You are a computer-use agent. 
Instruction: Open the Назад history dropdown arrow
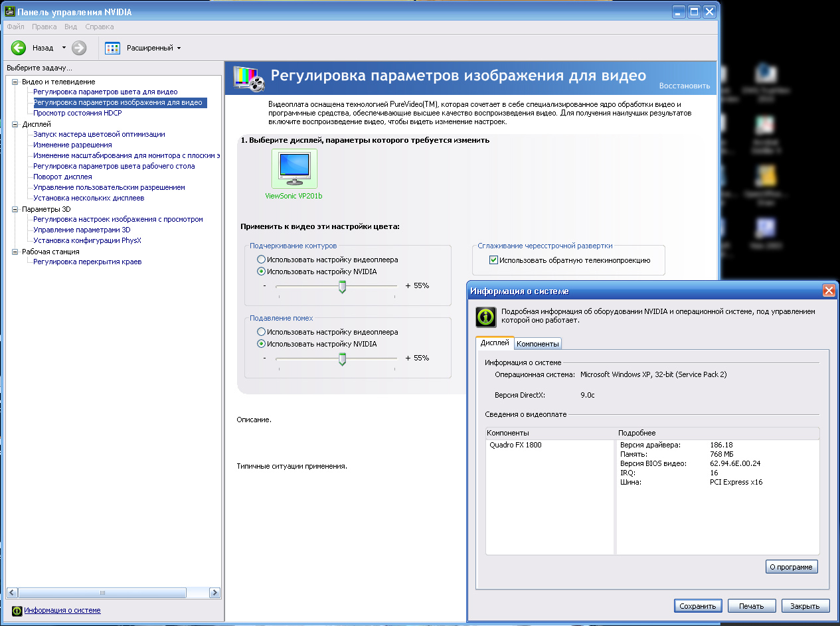64,48
